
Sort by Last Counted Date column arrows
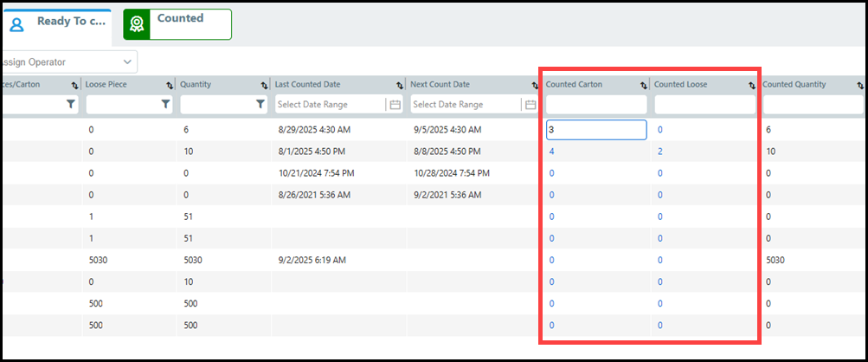[399, 85]
